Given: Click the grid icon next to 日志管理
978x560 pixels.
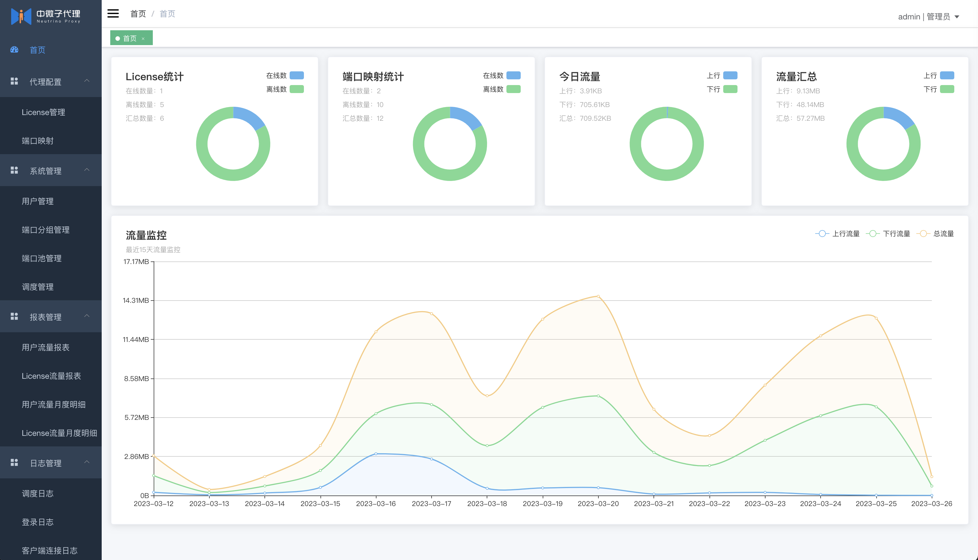Looking at the screenshot, I should tap(14, 463).
